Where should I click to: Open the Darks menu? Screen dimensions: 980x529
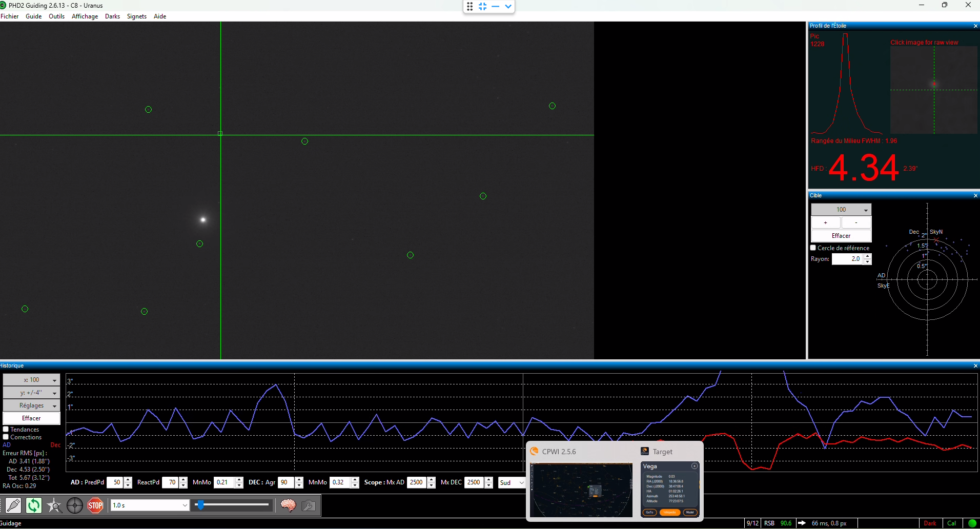tap(113, 16)
